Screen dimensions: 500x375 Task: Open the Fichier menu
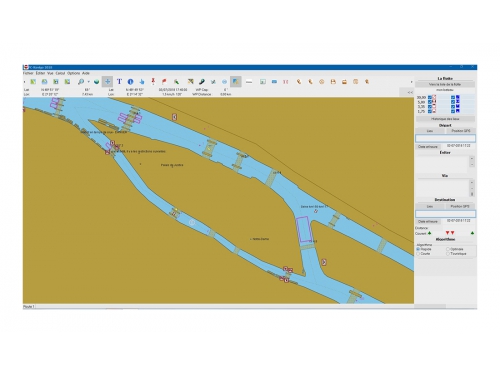pyautogui.click(x=28, y=73)
